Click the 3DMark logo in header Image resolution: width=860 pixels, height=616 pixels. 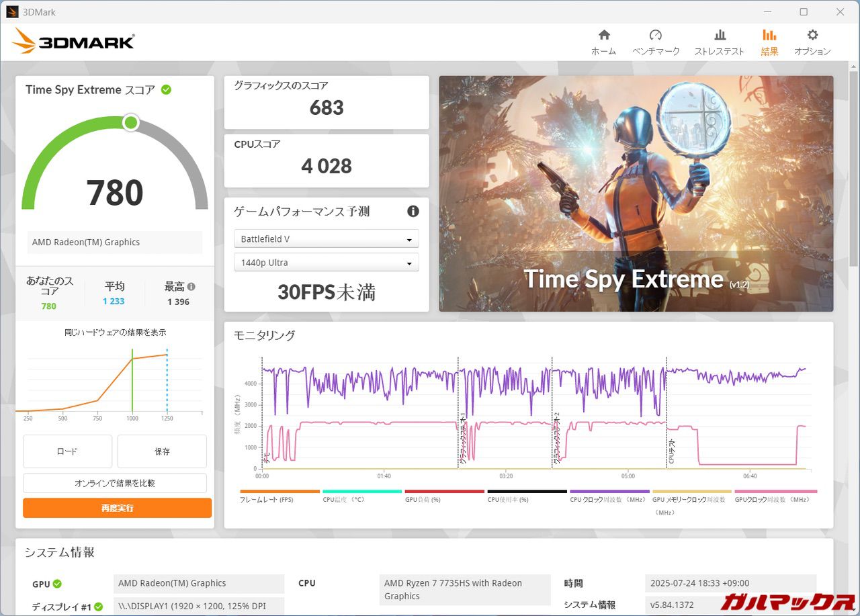(x=74, y=41)
